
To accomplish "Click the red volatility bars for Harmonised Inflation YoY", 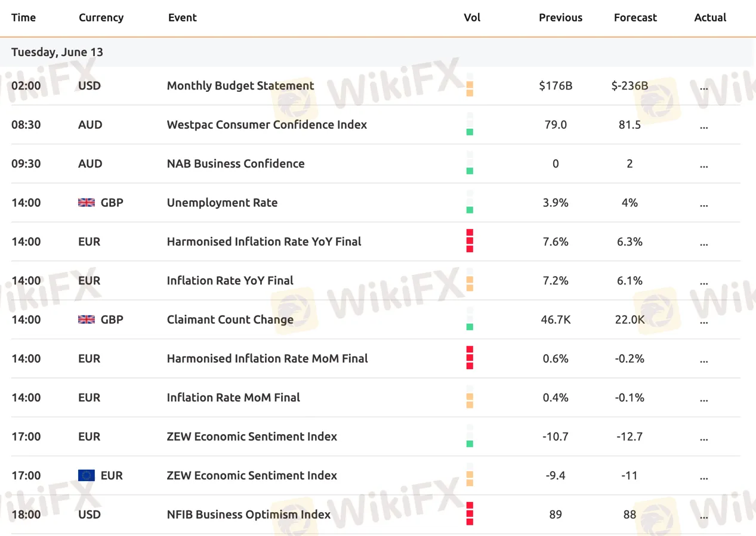I will pos(470,241).
